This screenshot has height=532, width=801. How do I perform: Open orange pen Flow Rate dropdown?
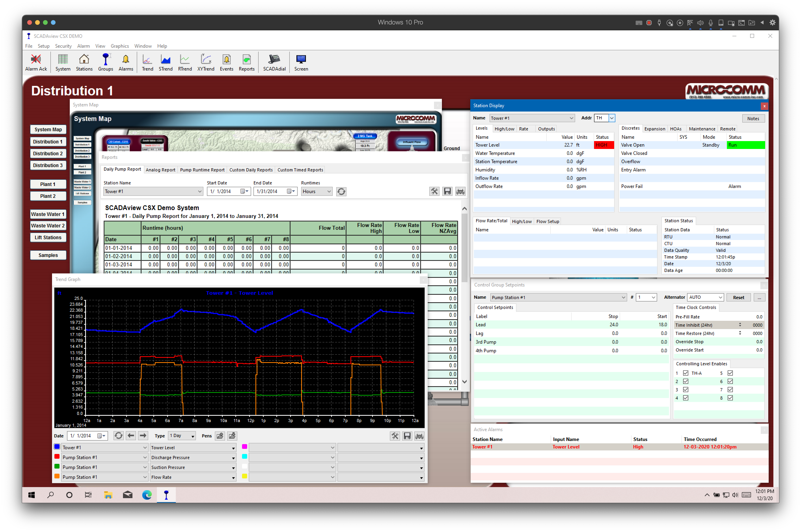click(x=193, y=477)
